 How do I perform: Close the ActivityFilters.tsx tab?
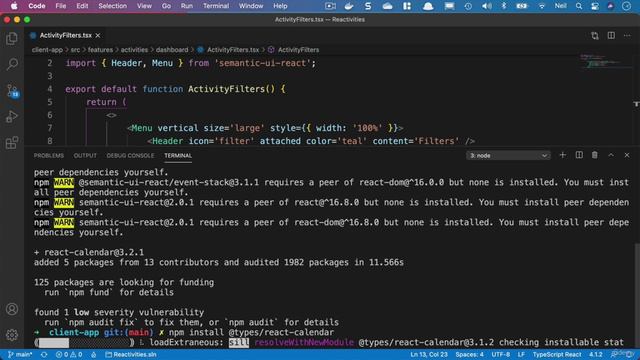pyautogui.click(x=98, y=36)
